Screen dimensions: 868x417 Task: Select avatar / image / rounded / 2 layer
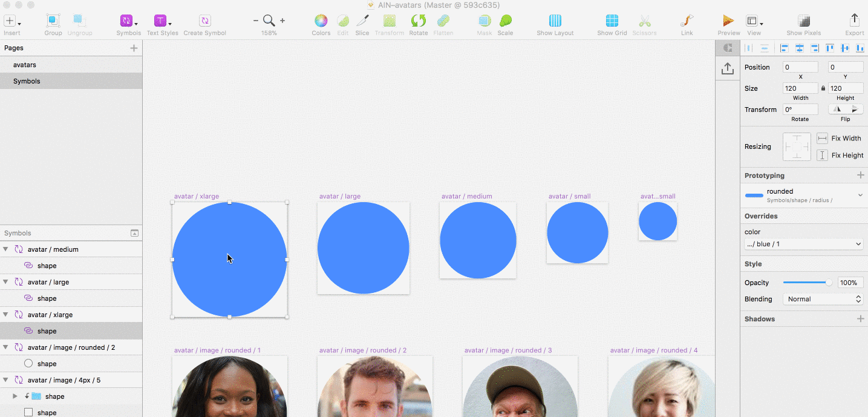tap(71, 347)
